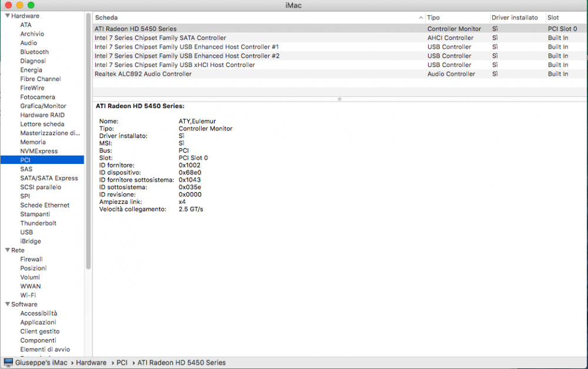Open Accessibilità under Software

tap(39, 313)
